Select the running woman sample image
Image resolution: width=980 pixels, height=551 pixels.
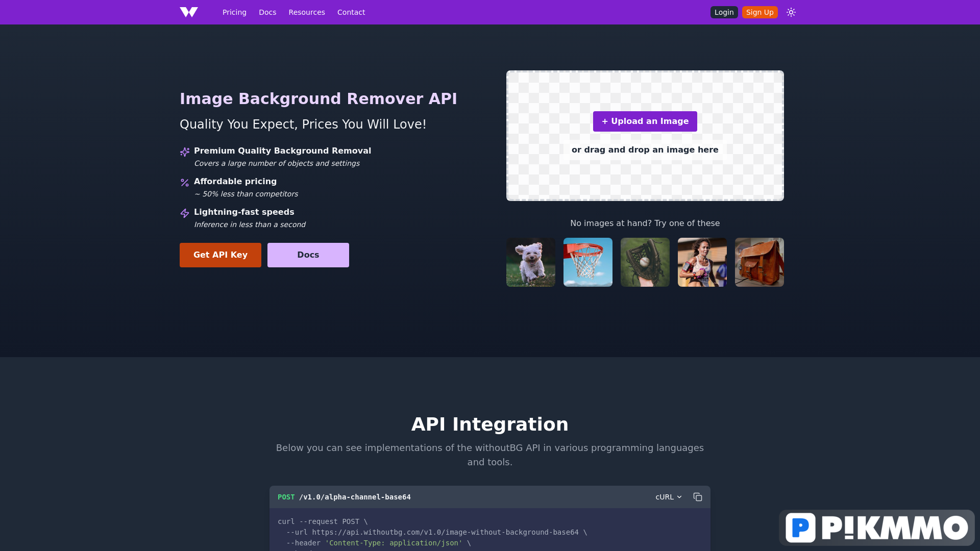click(x=702, y=262)
